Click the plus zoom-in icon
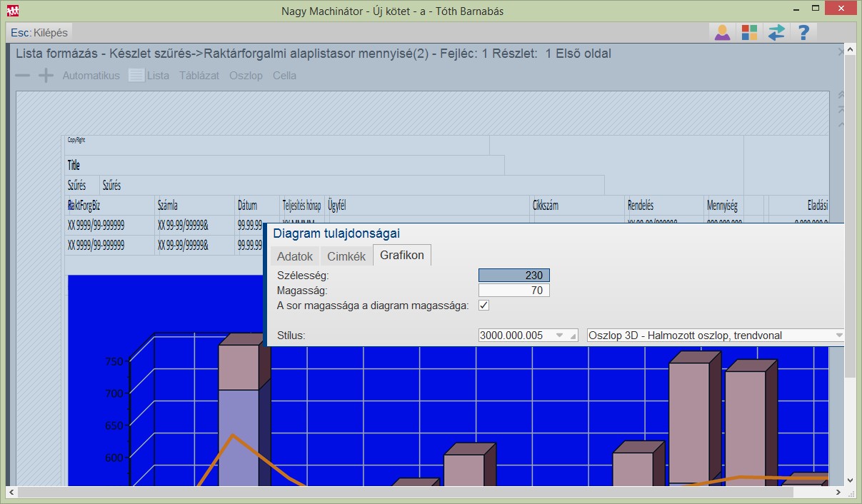862x504 pixels. coord(46,76)
